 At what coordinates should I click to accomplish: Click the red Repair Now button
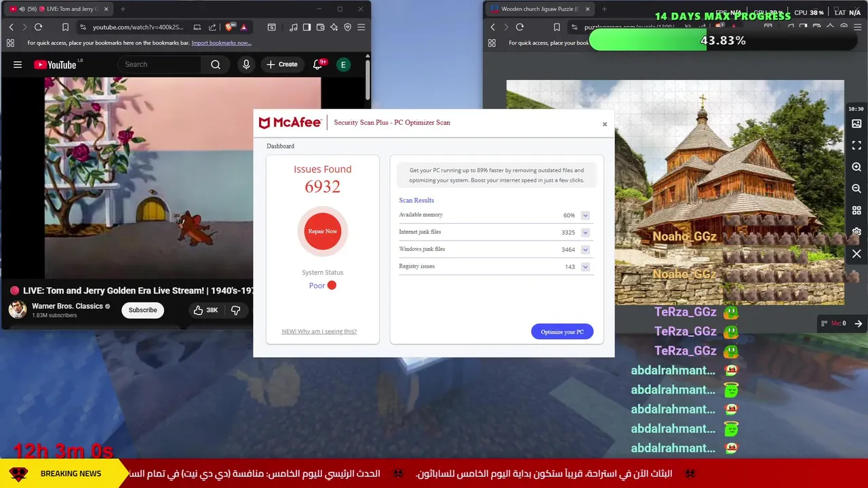(x=323, y=231)
